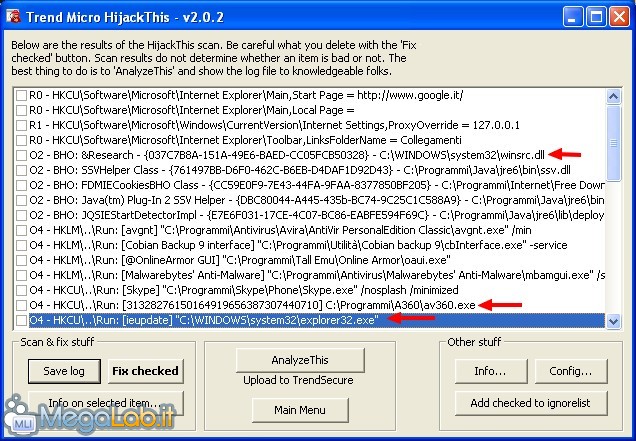The width and height of the screenshot is (636, 441).
Task: Open the Info... dialog
Action: (x=491, y=371)
